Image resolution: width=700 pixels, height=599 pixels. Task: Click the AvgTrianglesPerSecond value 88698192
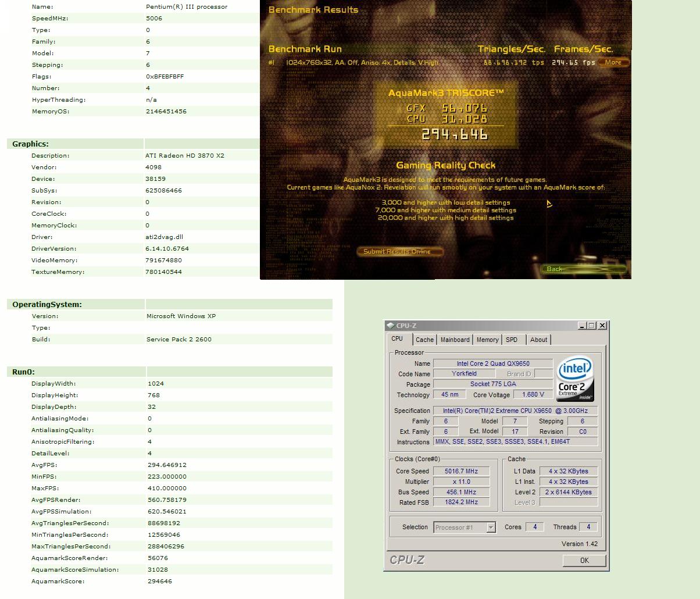(164, 523)
